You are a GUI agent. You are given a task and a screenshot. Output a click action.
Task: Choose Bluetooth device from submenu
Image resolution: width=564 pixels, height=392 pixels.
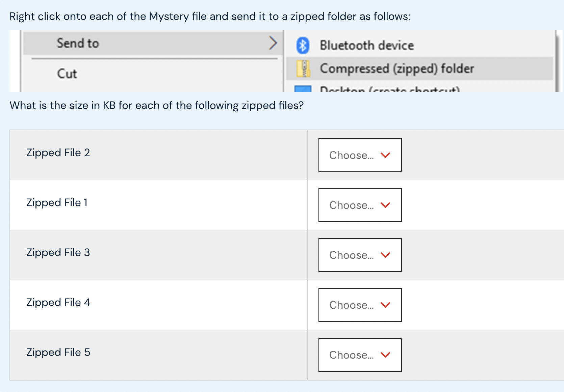367,45
